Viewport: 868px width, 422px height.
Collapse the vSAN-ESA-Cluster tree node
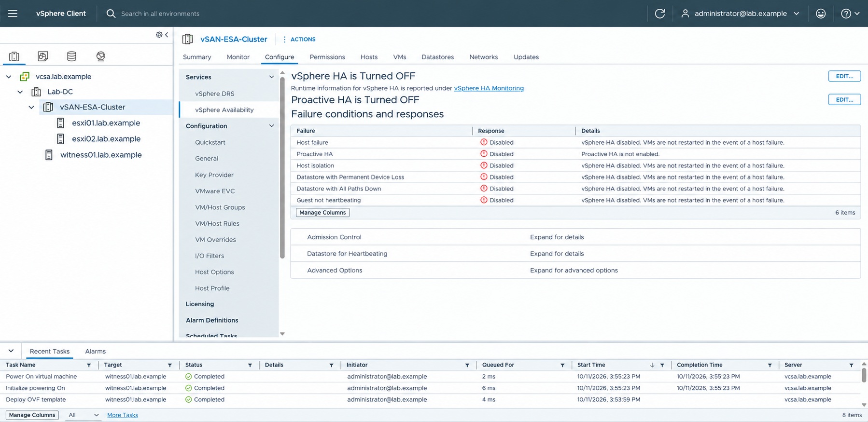coord(31,107)
